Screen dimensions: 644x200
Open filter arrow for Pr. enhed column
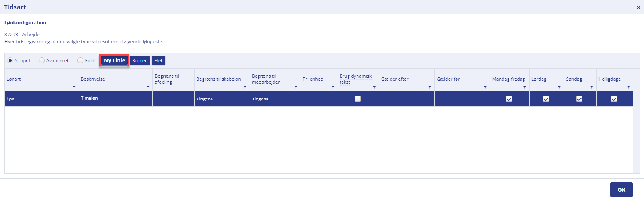click(333, 87)
